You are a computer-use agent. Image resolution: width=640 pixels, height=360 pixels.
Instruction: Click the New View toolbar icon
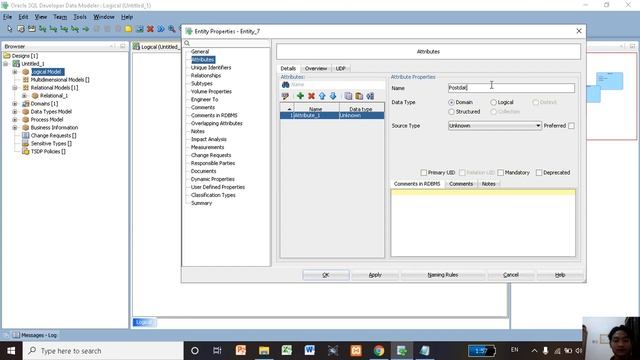pos(31,29)
